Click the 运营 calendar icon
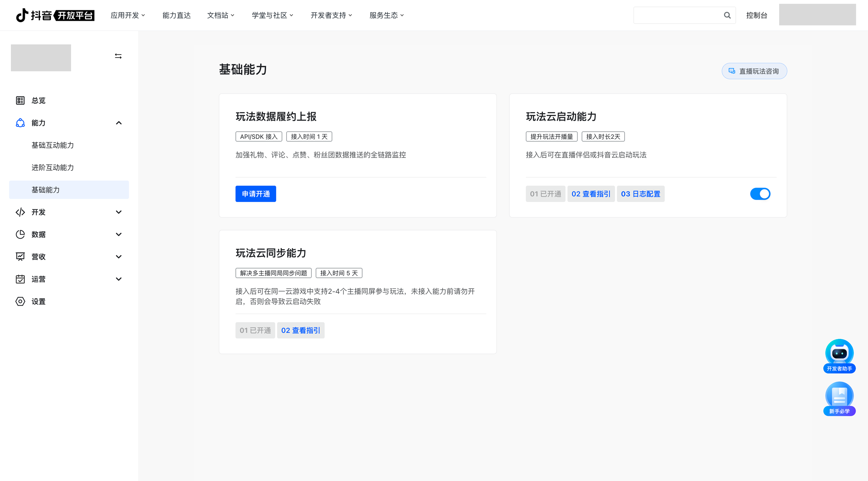 (20, 279)
